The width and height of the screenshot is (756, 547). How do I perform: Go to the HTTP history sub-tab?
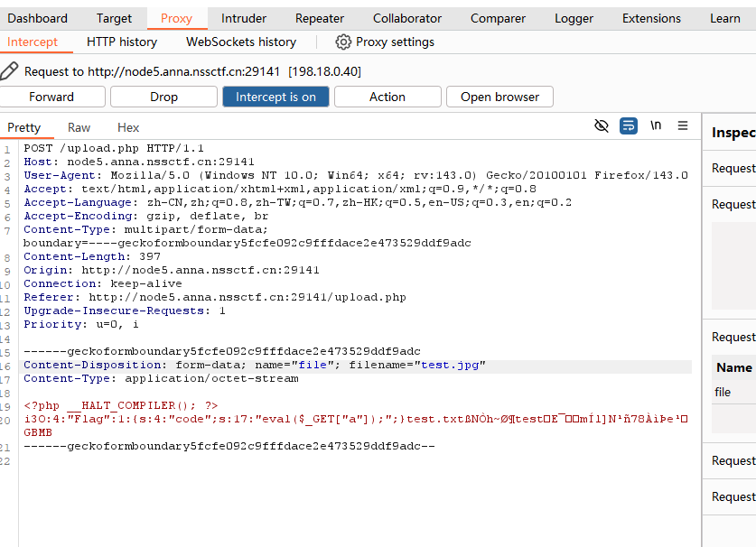click(122, 42)
